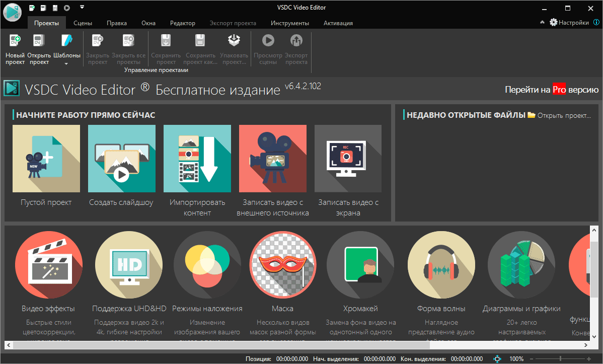
Task: Switch to the Проекты tab
Action: pyautogui.click(x=46, y=23)
